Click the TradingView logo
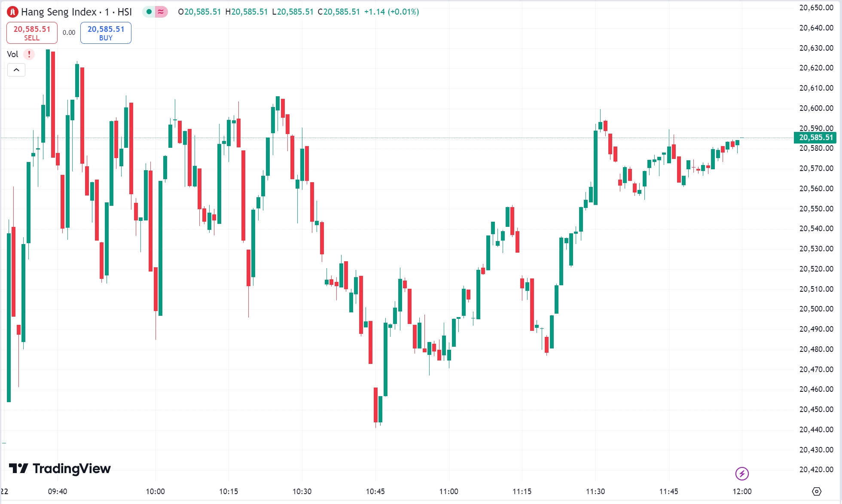 click(60, 469)
